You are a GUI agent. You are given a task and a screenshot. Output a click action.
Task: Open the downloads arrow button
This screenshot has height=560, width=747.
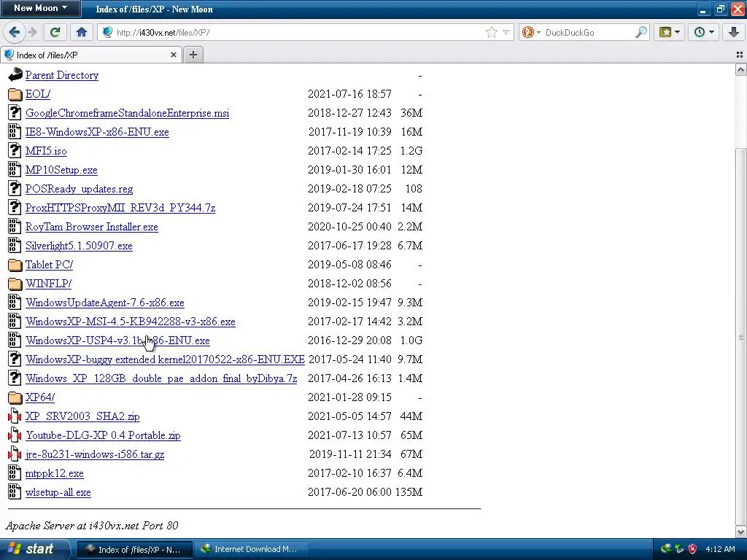pos(733,32)
